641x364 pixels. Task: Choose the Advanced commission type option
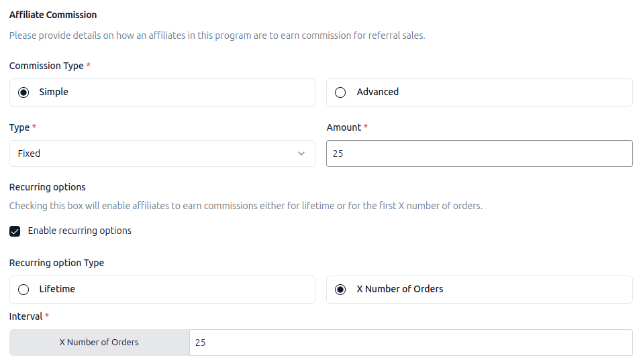pyautogui.click(x=340, y=93)
